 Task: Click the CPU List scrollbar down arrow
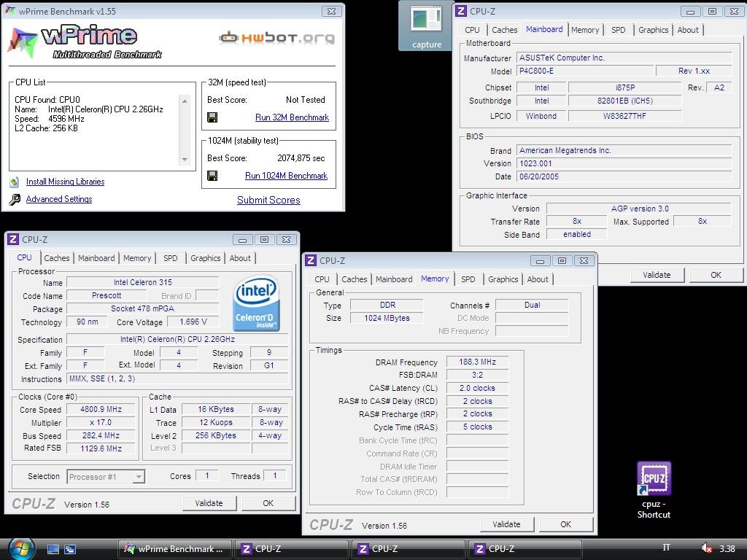(x=185, y=160)
